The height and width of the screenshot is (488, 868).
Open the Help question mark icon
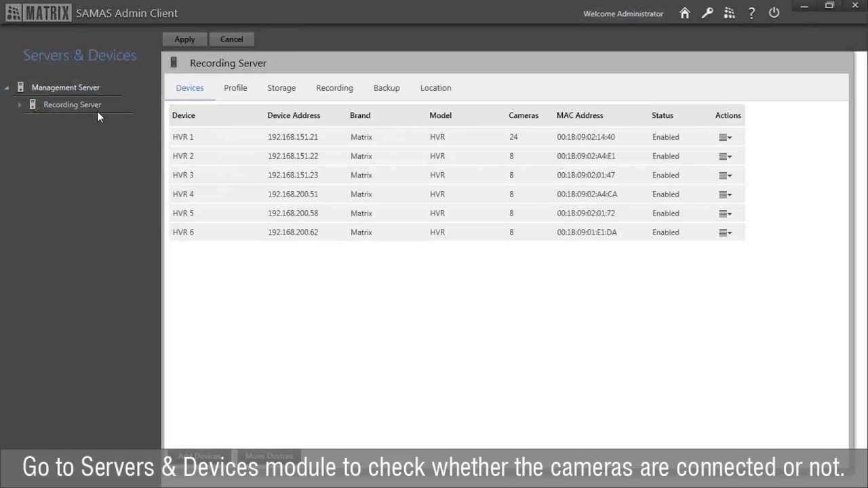pos(751,13)
